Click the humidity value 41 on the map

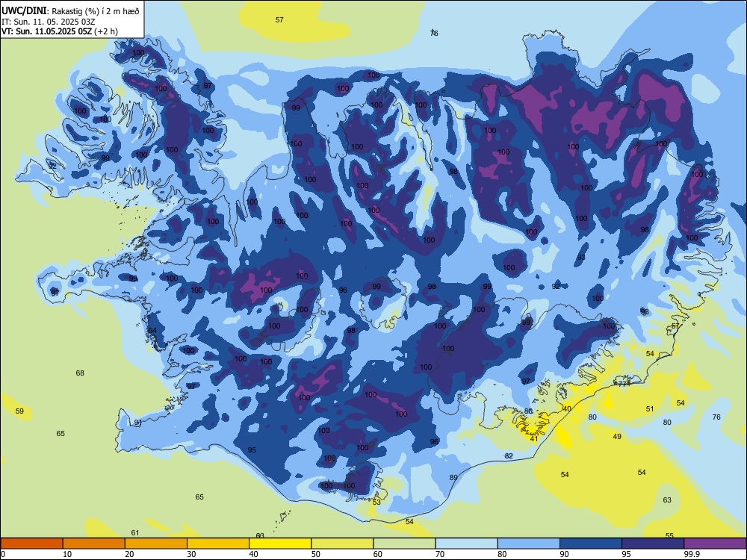(534, 438)
